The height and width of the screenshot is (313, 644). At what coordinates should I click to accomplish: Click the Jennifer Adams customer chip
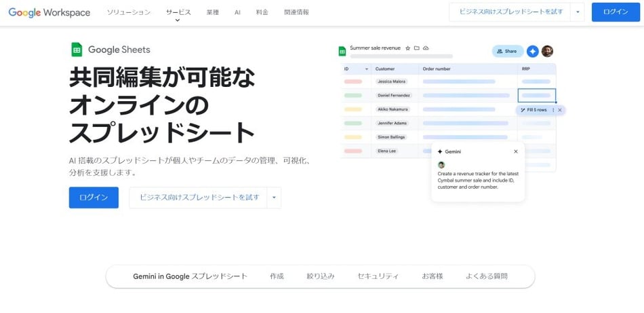[393, 123]
